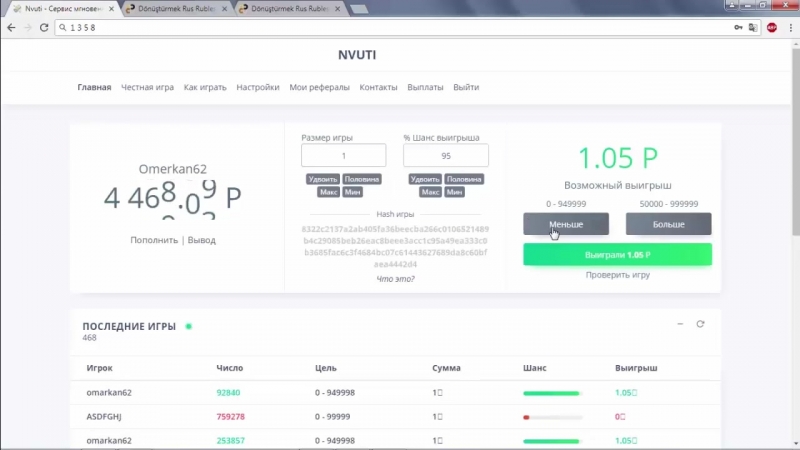Screen dimensions: 800x450
Task: Set bet size to Мин
Action: coord(353,192)
